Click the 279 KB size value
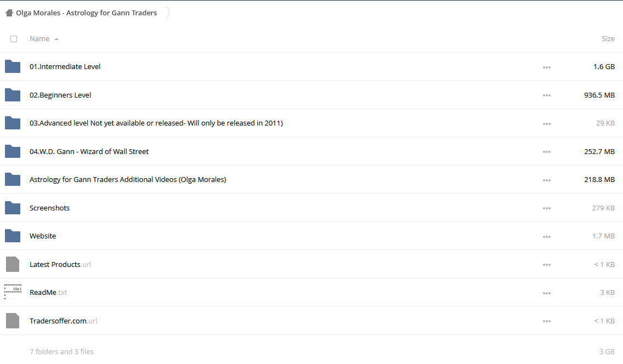Viewport: 623px width, 364px height. click(603, 208)
